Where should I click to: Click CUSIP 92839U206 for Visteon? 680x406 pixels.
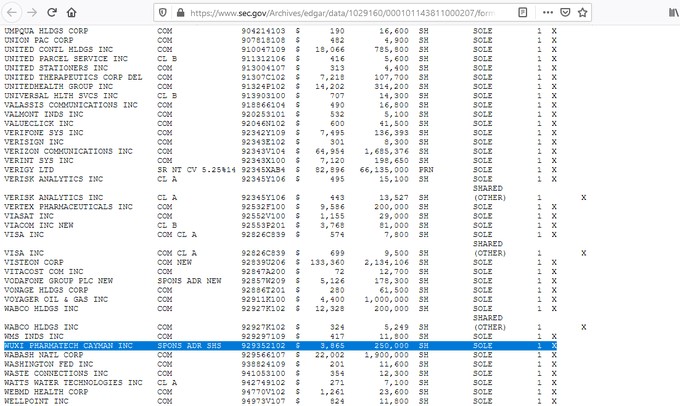(x=263, y=262)
